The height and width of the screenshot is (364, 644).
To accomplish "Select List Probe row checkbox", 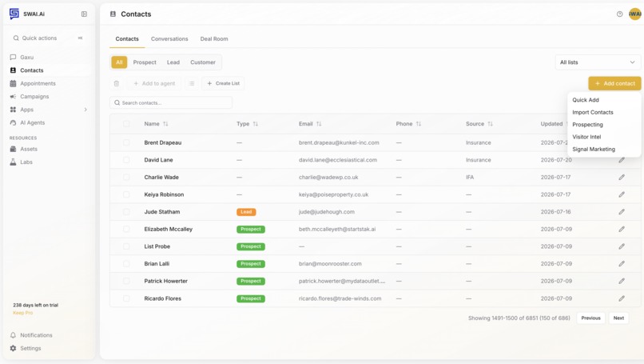I will click(x=126, y=246).
